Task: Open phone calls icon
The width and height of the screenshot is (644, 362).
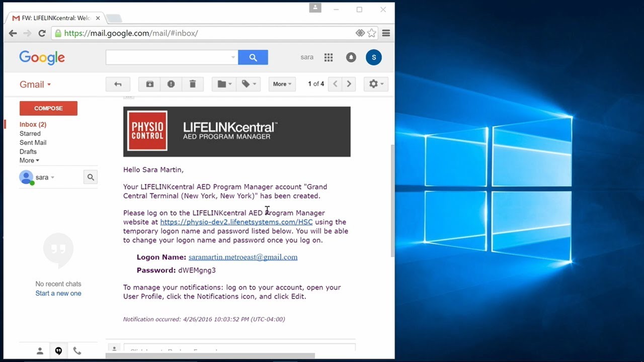Action: coord(77,351)
